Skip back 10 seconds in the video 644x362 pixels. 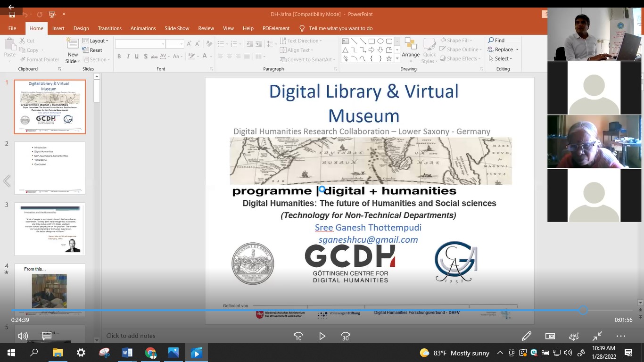pos(298,336)
